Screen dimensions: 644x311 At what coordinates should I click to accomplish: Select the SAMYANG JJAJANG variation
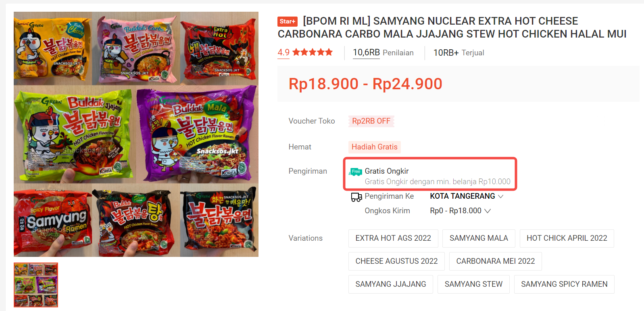pyautogui.click(x=390, y=284)
